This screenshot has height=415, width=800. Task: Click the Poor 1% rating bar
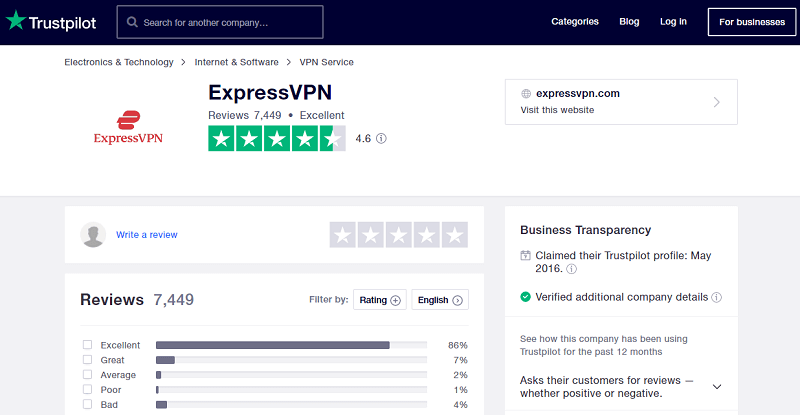pos(291,389)
